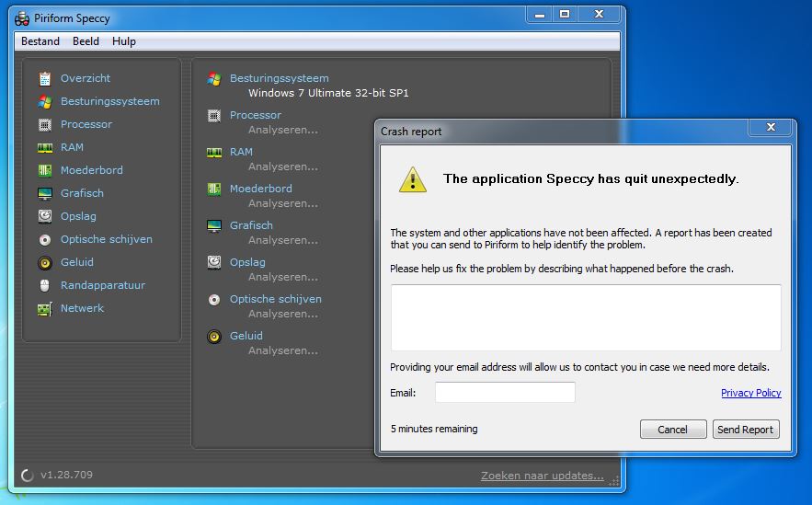Open the RAM section in sidebar

click(x=72, y=147)
